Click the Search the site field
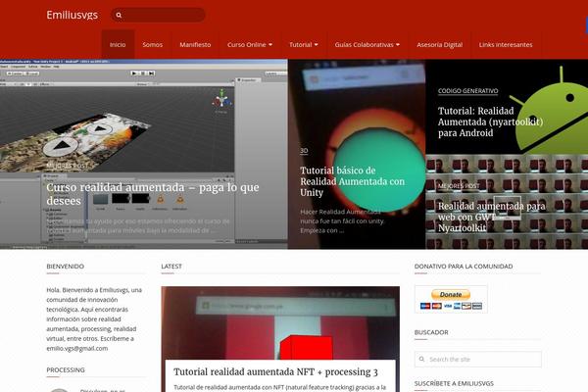This screenshot has width=588, height=392. tap(478, 359)
